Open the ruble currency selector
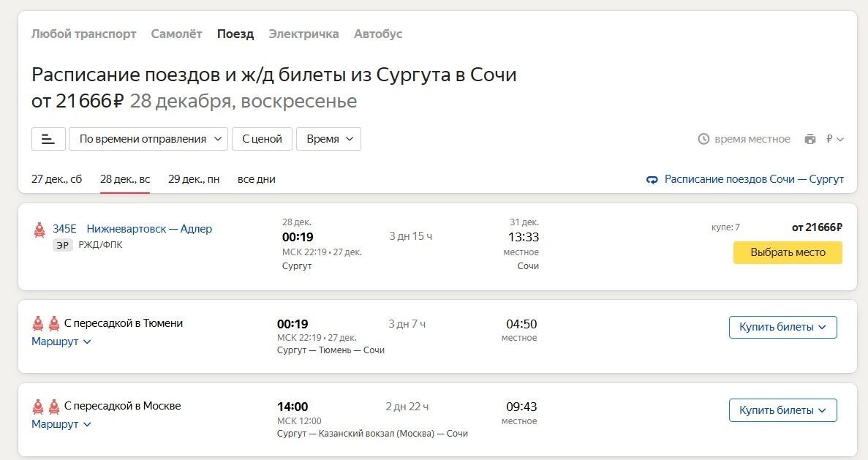868x460 pixels. click(834, 139)
